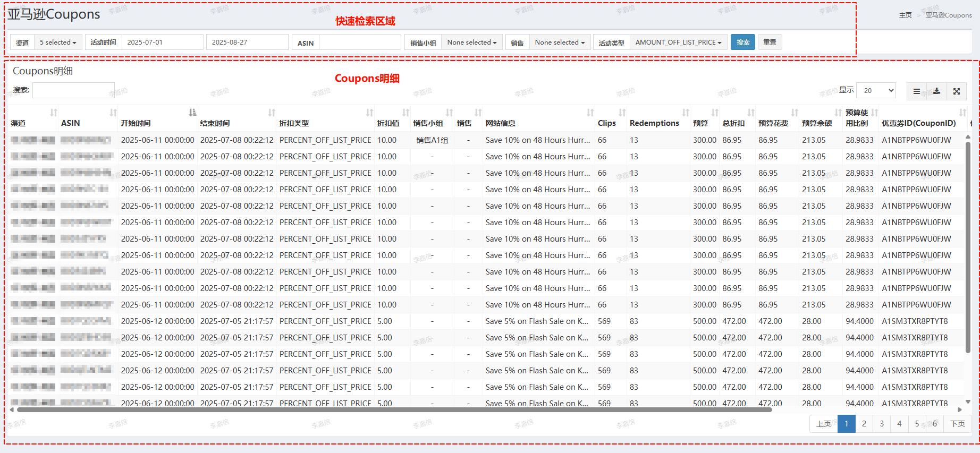Viewport: 980px width, 453px height.
Task: Sort by Redemptions column icon
Action: 686,113
